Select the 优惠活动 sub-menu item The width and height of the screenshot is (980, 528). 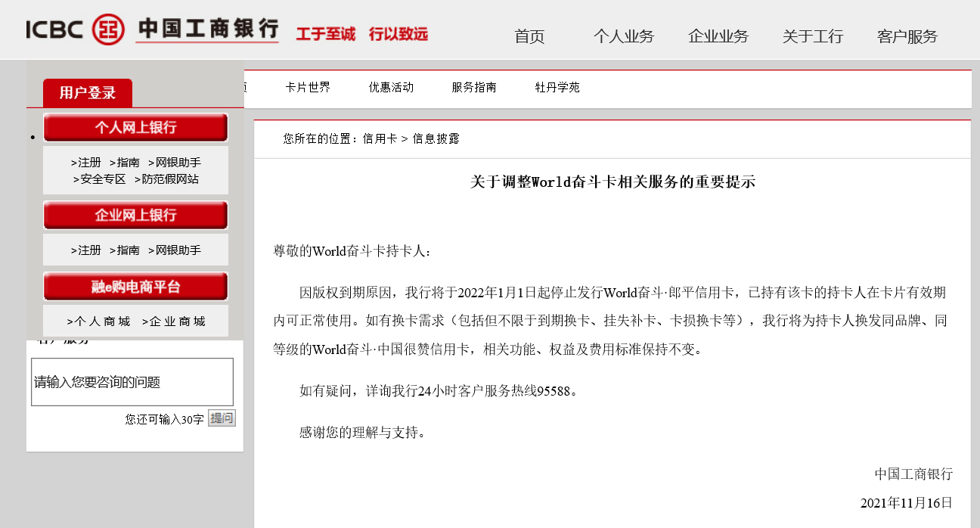click(391, 87)
